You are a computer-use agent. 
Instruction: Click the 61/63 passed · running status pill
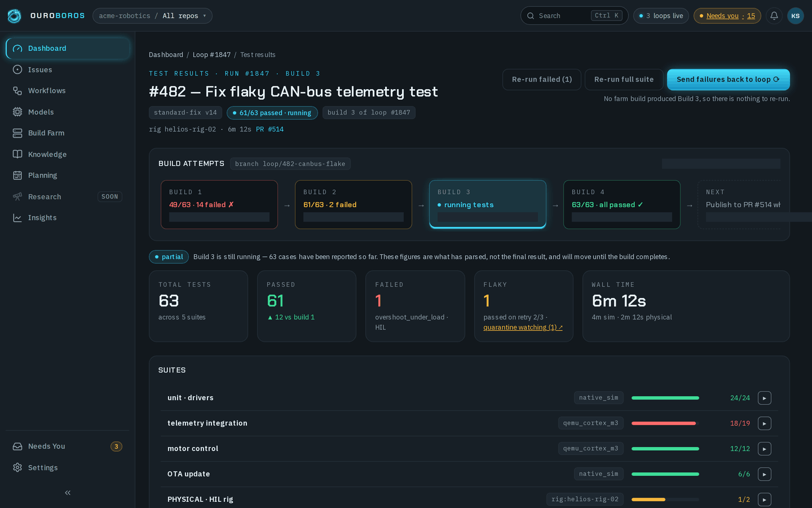click(x=272, y=113)
